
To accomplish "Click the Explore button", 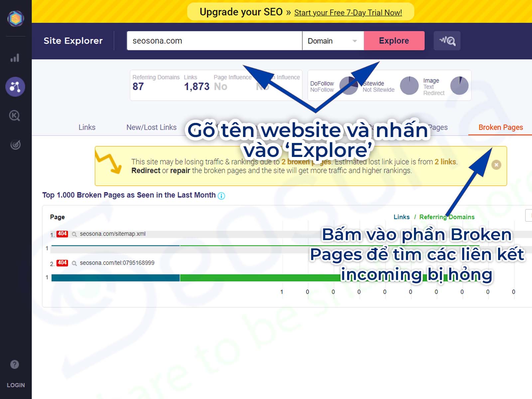I will click(394, 41).
